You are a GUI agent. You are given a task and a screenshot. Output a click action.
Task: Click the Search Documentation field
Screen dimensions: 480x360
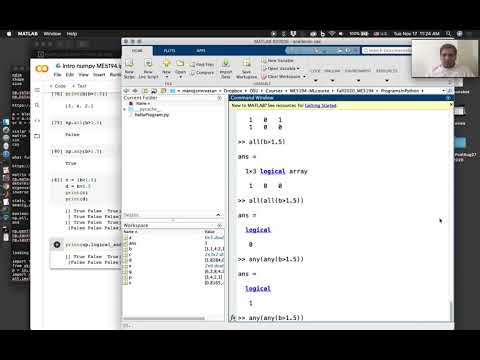click(387, 50)
